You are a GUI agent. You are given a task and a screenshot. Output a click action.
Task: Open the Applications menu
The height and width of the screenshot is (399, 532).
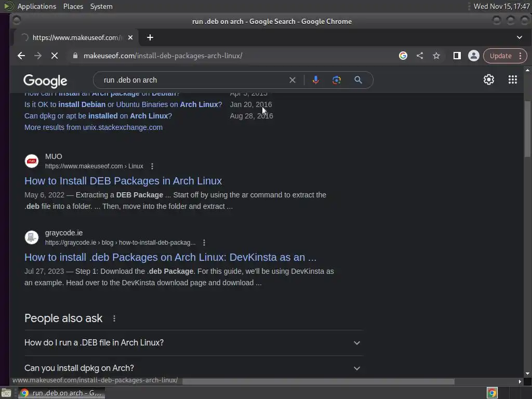tap(37, 6)
